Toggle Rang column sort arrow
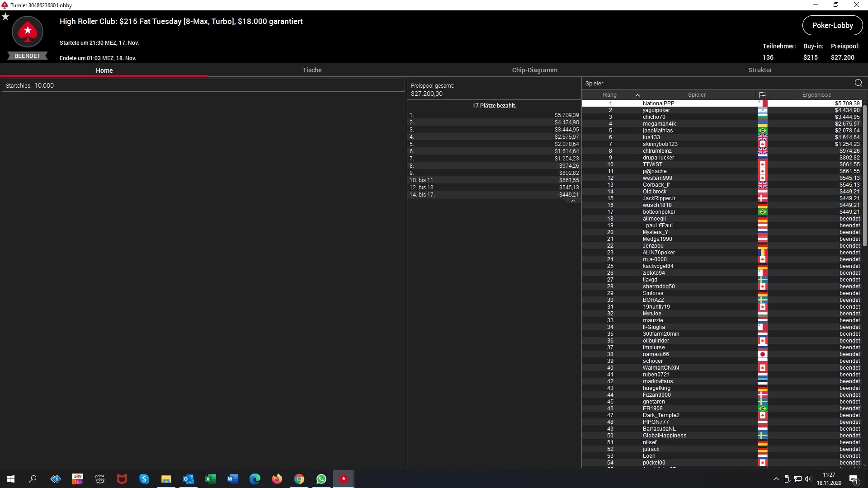868x488 pixels. pos(637,95)
